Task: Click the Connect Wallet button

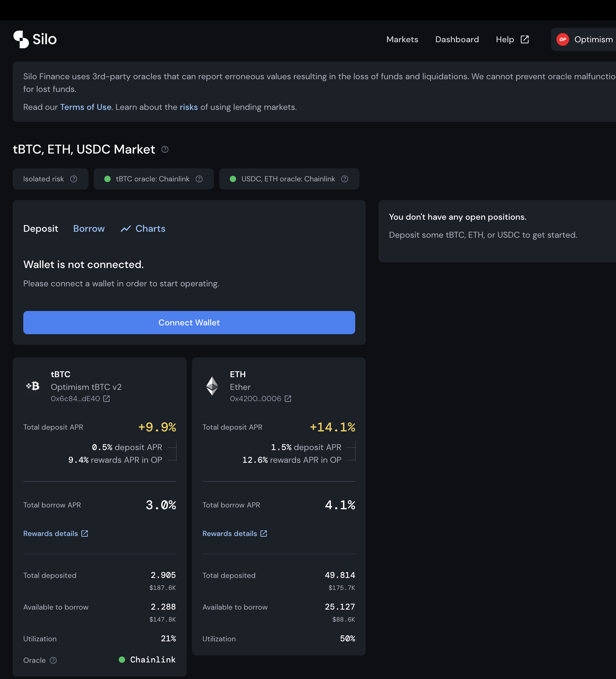Action: pyautogui.click(x=189, y=323)
